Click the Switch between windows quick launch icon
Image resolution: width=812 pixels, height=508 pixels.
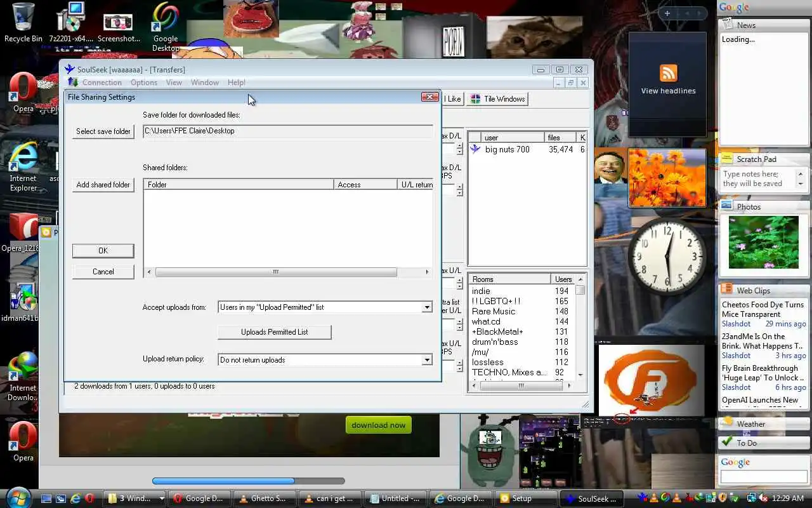click(x=61, y=498)
